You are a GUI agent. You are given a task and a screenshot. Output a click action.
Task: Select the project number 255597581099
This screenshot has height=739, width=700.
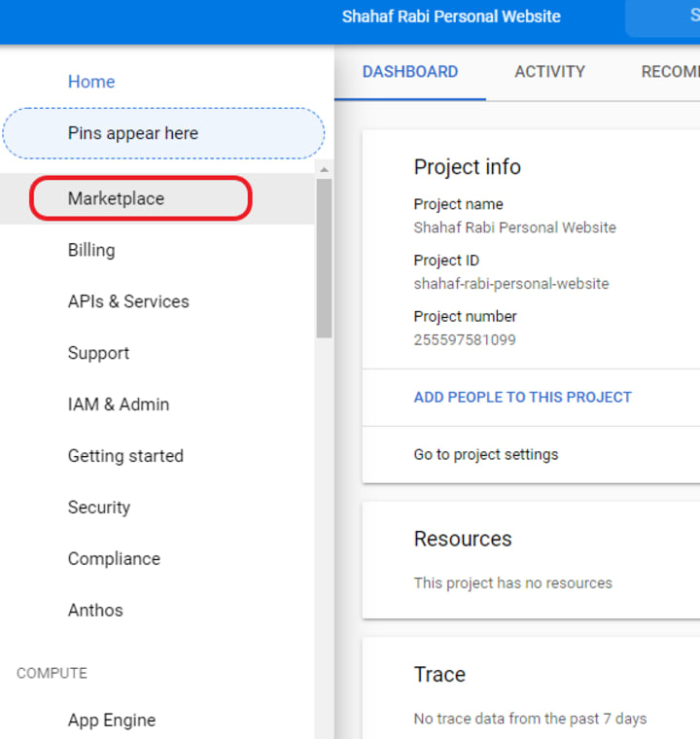click(x=465, y=339)
